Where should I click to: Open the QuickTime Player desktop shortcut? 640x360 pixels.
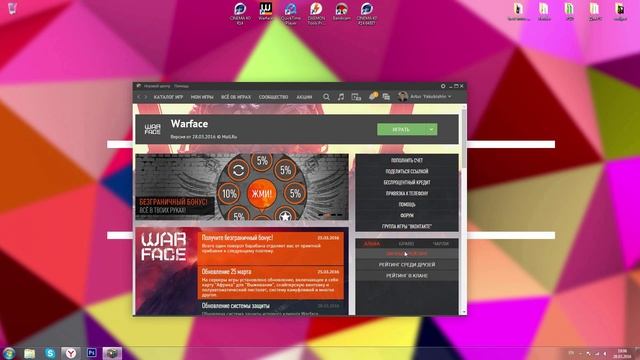point(291,13)
